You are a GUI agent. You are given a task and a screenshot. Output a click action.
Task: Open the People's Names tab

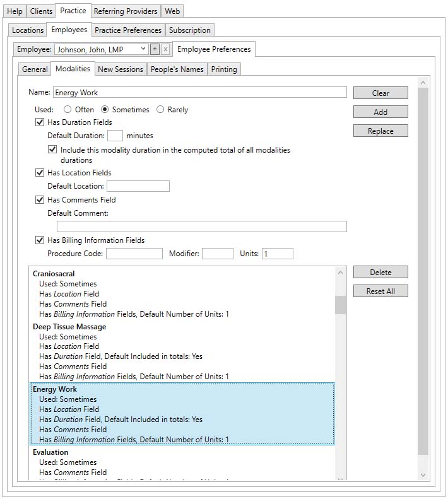(177, 69)
